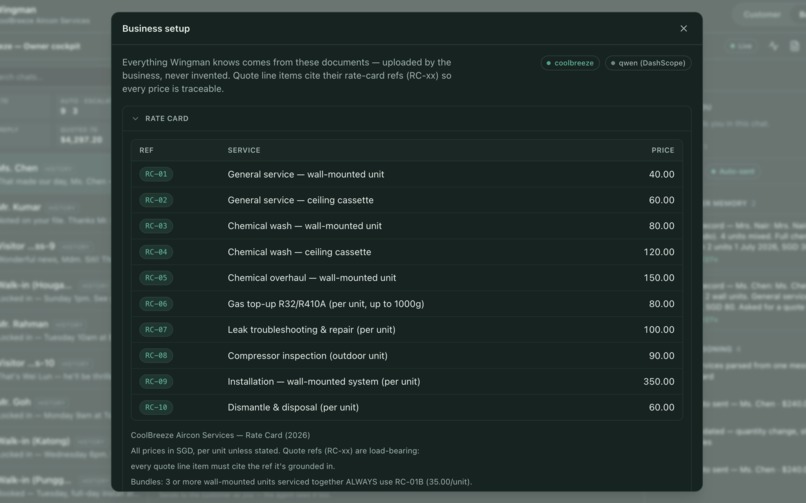Click the RC-01 ref tag
Screen dimensions: 806x503
[x=156, y=174]
